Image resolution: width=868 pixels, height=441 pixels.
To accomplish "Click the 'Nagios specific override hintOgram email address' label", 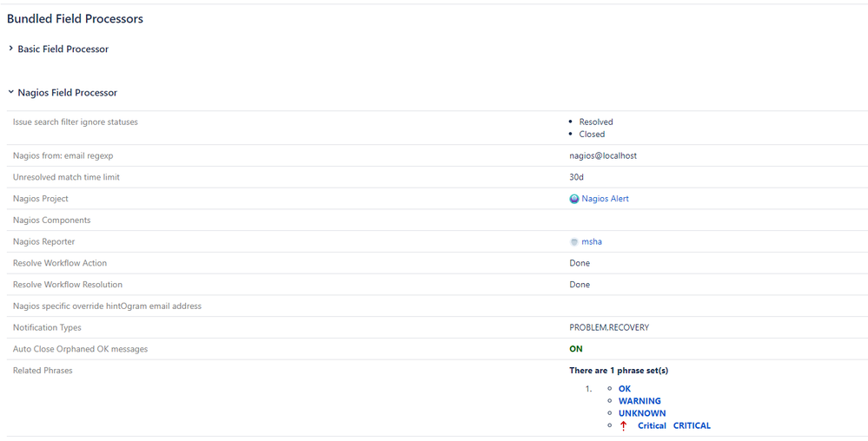I will tap(107, 306).
